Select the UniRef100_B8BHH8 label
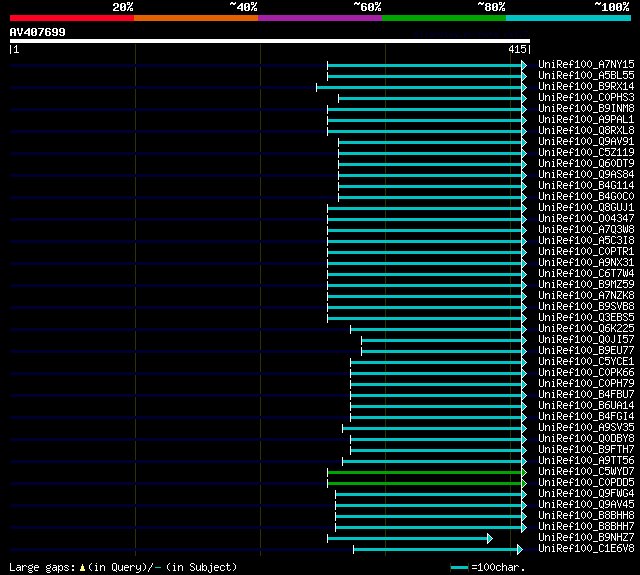640x575 pixels. [x=586, y=516]
